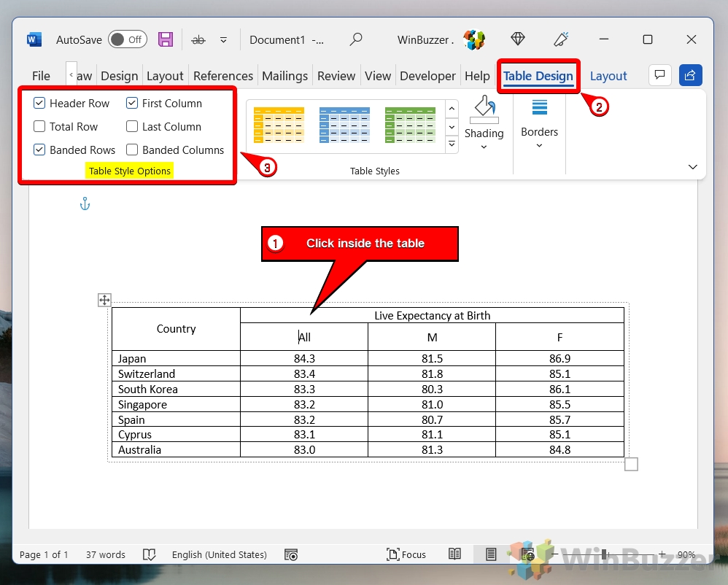Screen dimensions: 728x585
Task: Enable the Total Row checkbox
Action: (x=39, y=126)
